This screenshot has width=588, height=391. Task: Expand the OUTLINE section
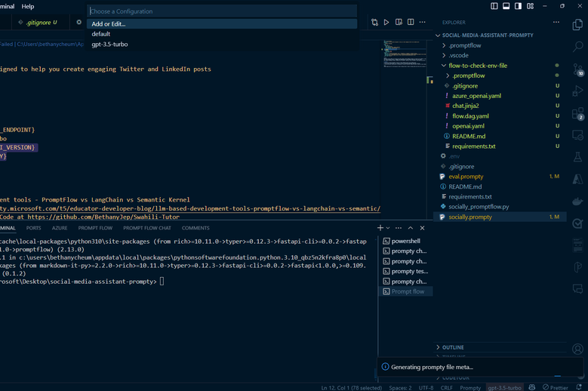tap(453, 347)
